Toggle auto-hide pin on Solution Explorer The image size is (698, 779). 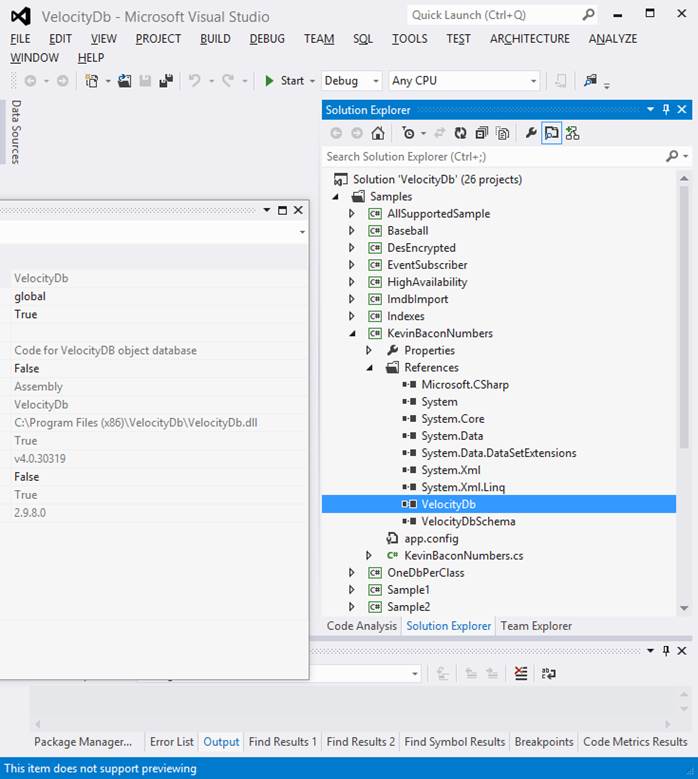[x=666, y=109]
